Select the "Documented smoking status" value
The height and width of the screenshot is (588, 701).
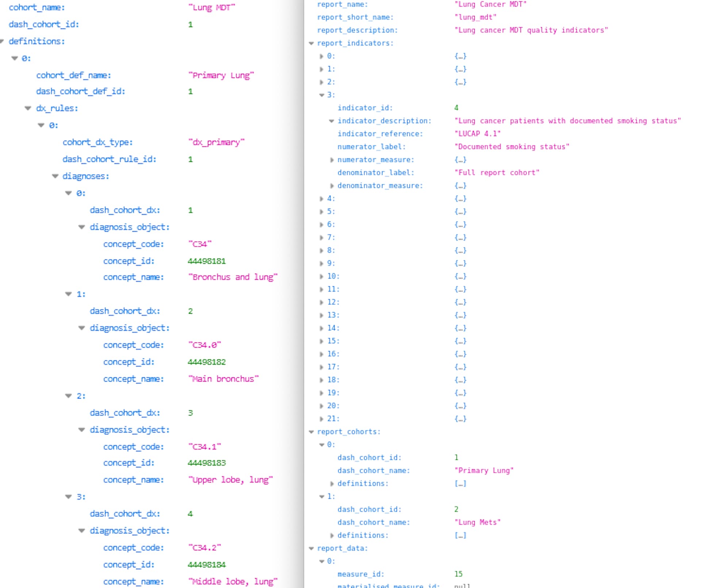click(x=512, y=147)
